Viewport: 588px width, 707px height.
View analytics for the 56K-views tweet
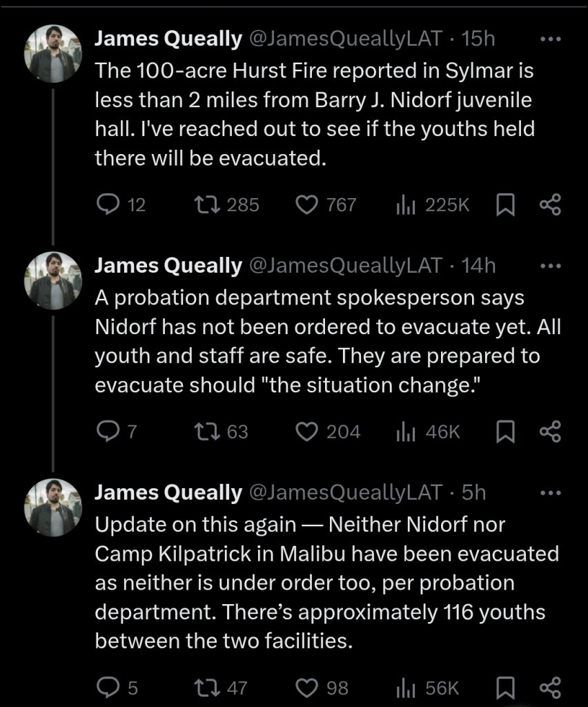pyautogui.click(x=406, y=688)
